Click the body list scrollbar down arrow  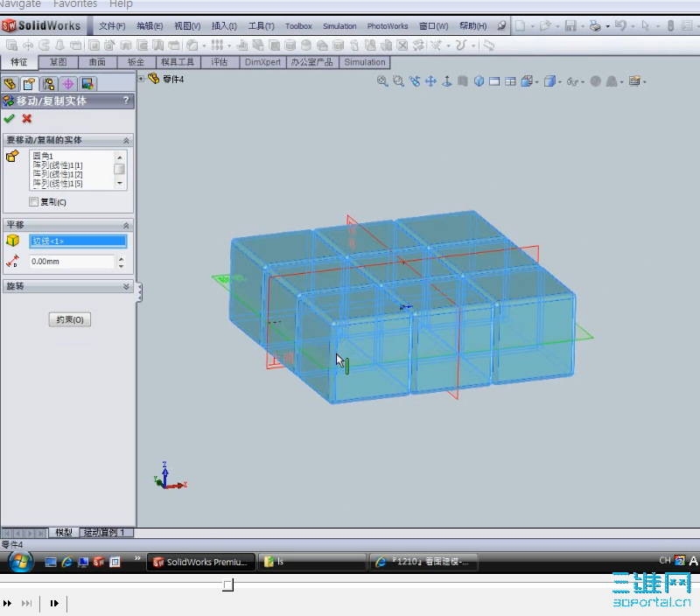119,184
